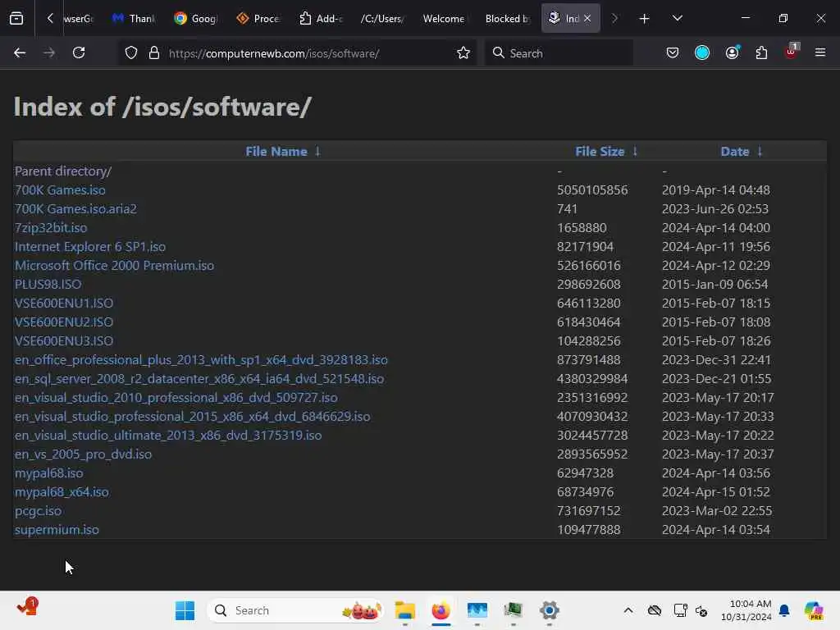Viewport: 840px width, 630px height.
Task: Download Internet Explorer 6 SP1.iso
Action: [90, 246]
